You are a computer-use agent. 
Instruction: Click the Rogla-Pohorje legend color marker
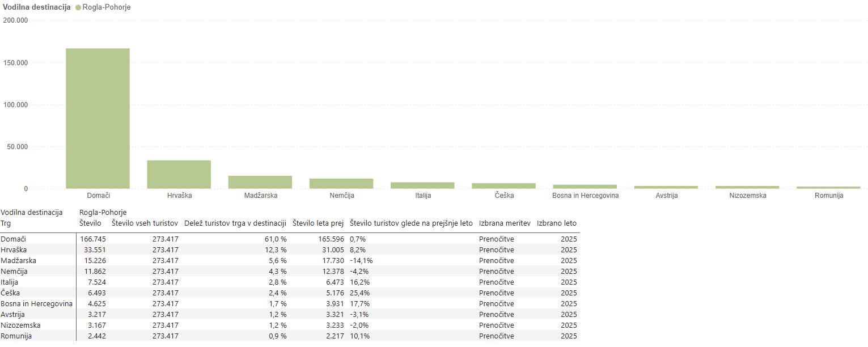(77, 7)
